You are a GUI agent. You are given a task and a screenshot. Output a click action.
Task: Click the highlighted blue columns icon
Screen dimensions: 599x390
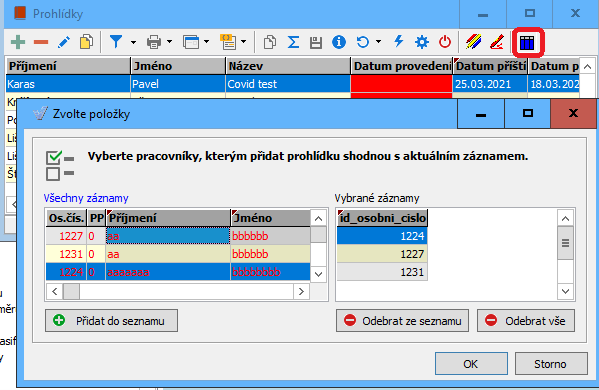tap(527, 42)
